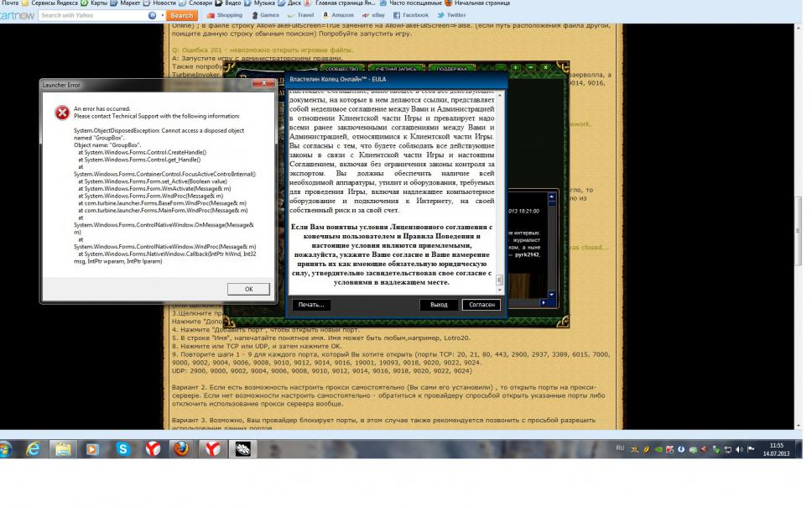Open the search provider dropdown arrow
Screen dimensions: 812x508
162,16
